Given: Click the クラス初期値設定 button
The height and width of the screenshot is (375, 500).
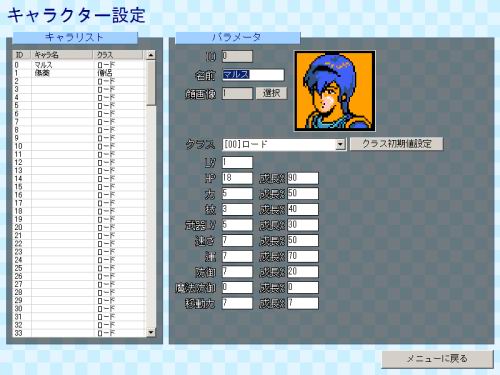Looking at the screenshot, I should [x=396, y=144].
